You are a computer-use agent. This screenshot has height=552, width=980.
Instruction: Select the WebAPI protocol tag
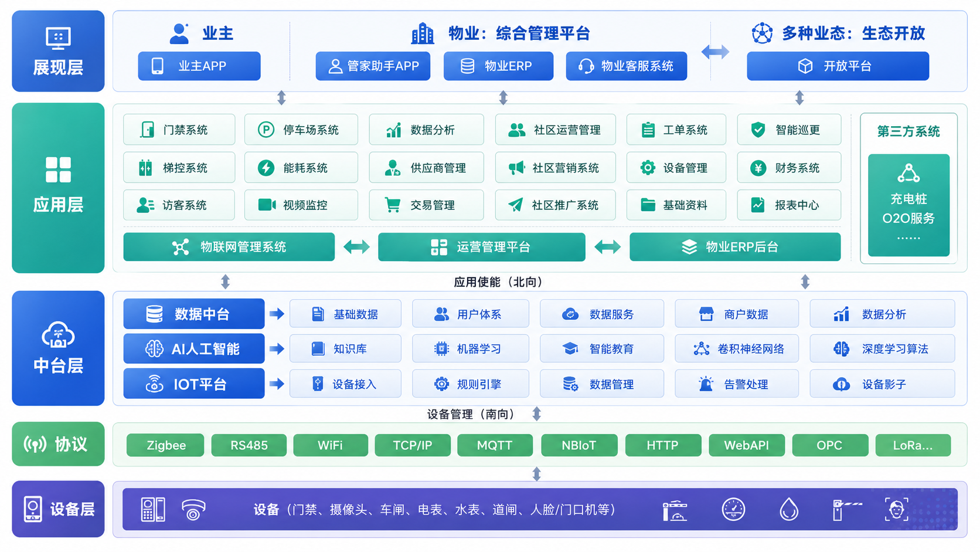(746, 445)
